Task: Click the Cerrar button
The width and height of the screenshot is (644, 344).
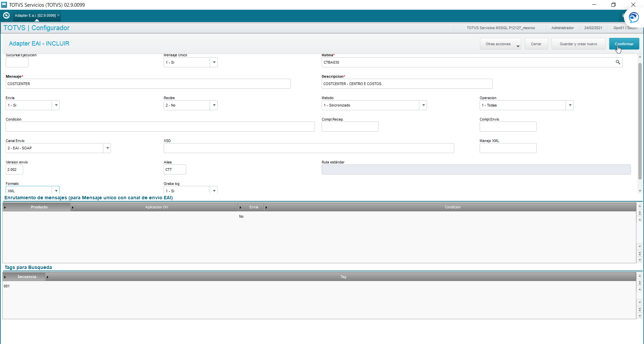Action: [x=536, y=44]
